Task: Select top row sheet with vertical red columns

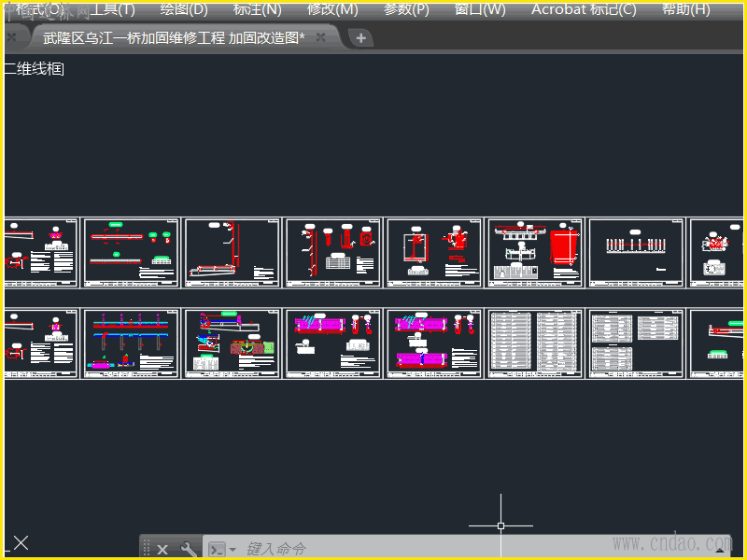Action: pyautogui.click(x=333, y=253)
